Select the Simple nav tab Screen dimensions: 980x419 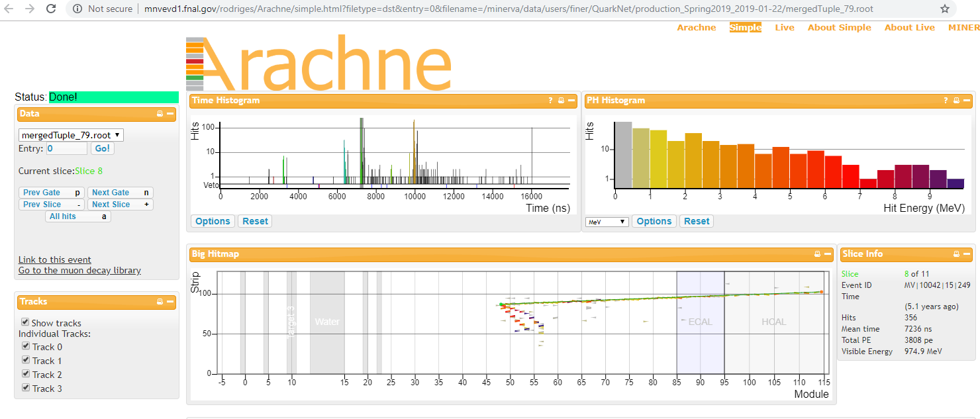(746, 27)
